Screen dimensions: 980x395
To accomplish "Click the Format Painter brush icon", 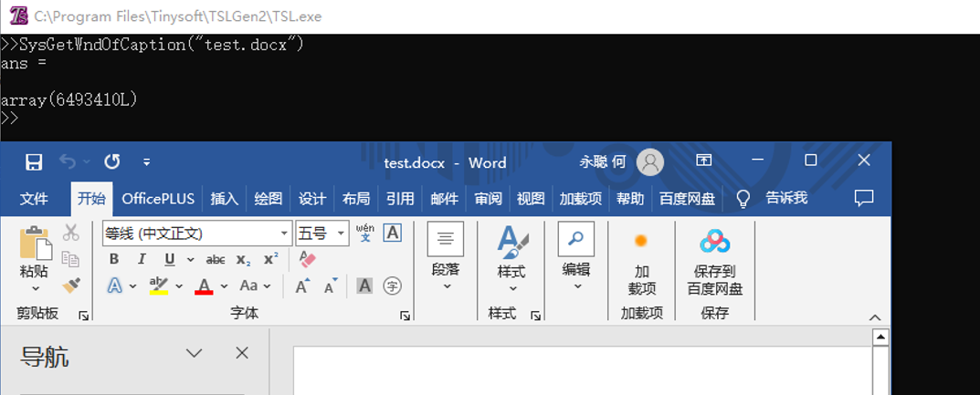I will (x=71, y=286).
